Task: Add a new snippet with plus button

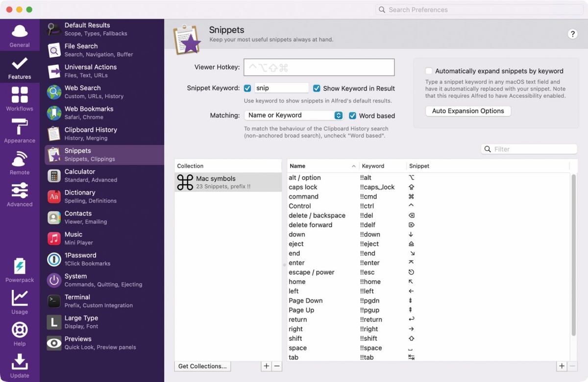Action: pyautogui.click(x=562, y=366)
